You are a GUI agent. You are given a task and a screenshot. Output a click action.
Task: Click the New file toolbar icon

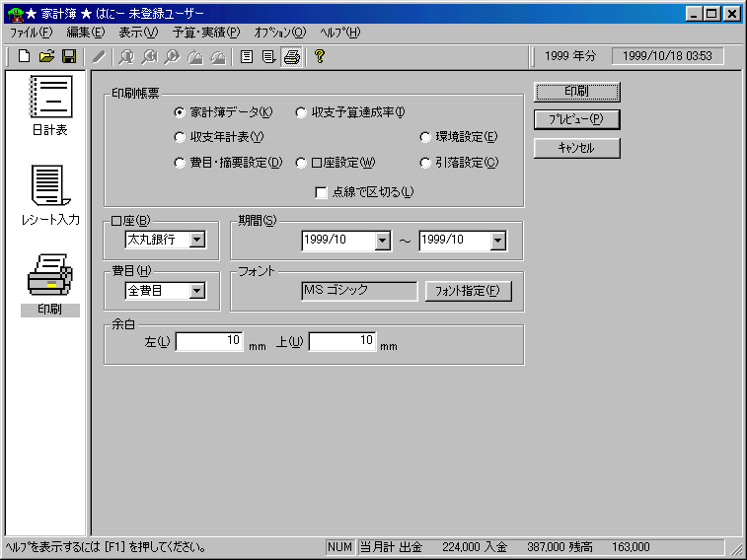(24, 56)
